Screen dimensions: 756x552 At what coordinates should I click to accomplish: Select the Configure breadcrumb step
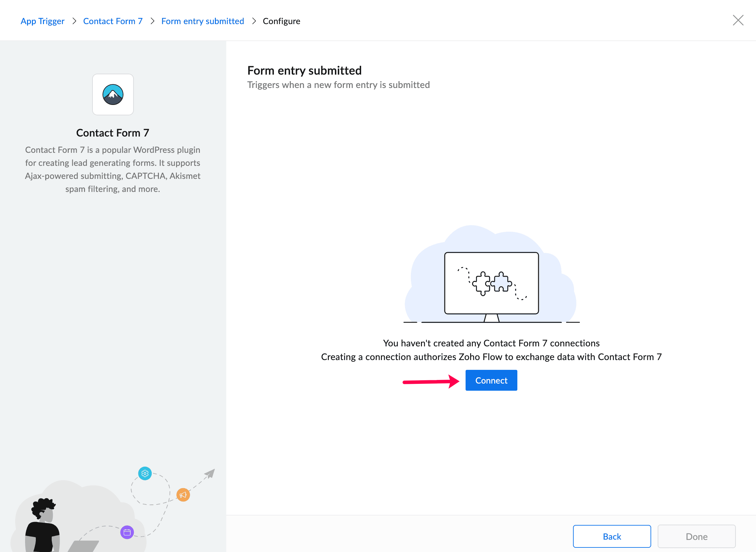281,21
